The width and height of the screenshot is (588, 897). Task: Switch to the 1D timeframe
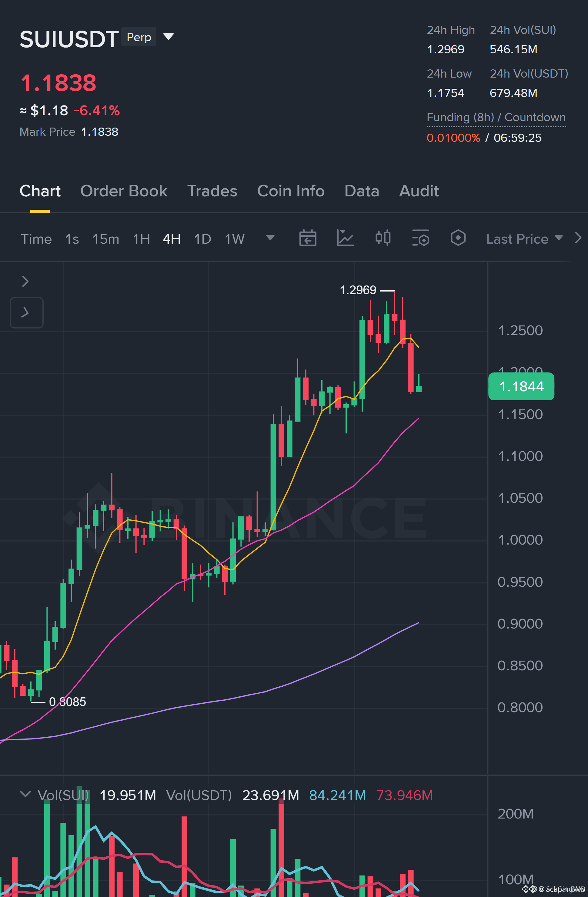point(202,239)
